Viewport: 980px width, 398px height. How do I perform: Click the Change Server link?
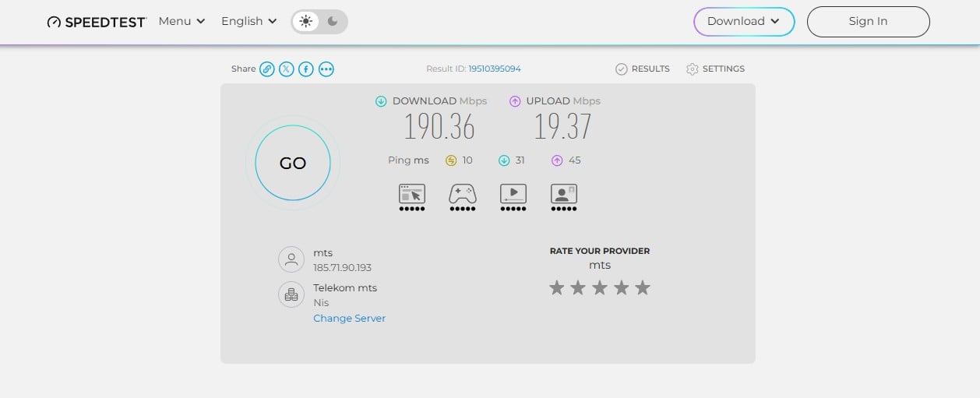[349, 318]
